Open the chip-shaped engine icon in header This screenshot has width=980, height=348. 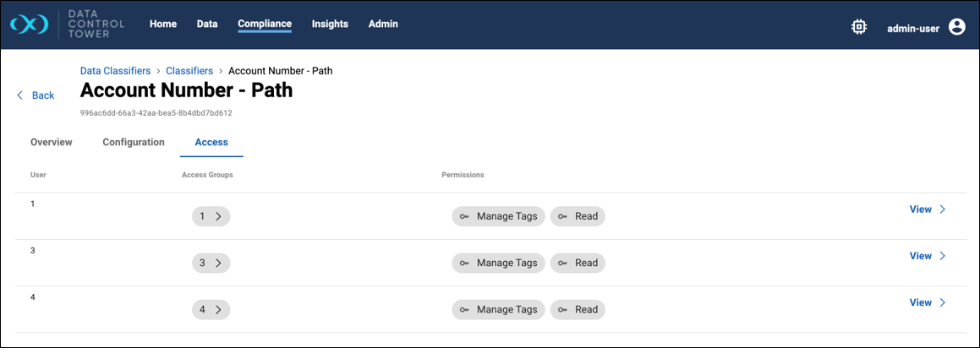858,27
